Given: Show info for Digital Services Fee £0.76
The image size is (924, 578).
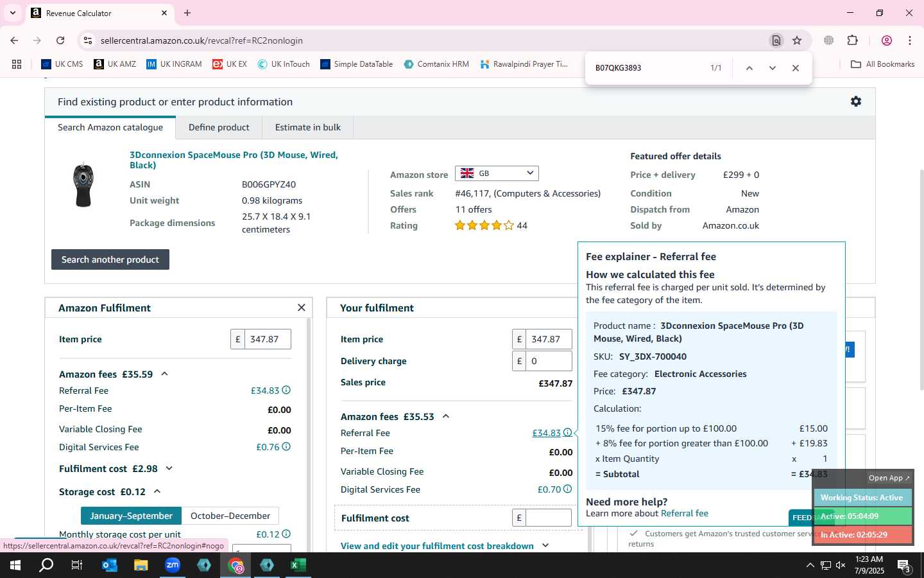Looking at the screenshot, I should (286, 446).
